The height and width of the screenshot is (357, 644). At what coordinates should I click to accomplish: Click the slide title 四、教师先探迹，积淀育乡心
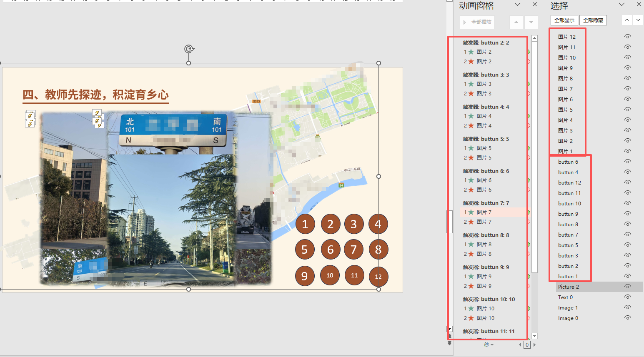click(x=95, y=95)
